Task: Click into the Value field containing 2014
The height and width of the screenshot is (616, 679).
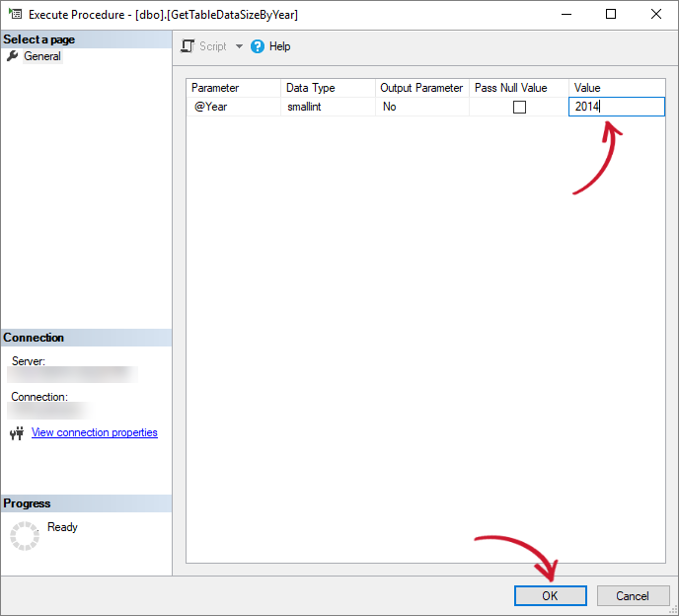Action: [x=616, y=107]
